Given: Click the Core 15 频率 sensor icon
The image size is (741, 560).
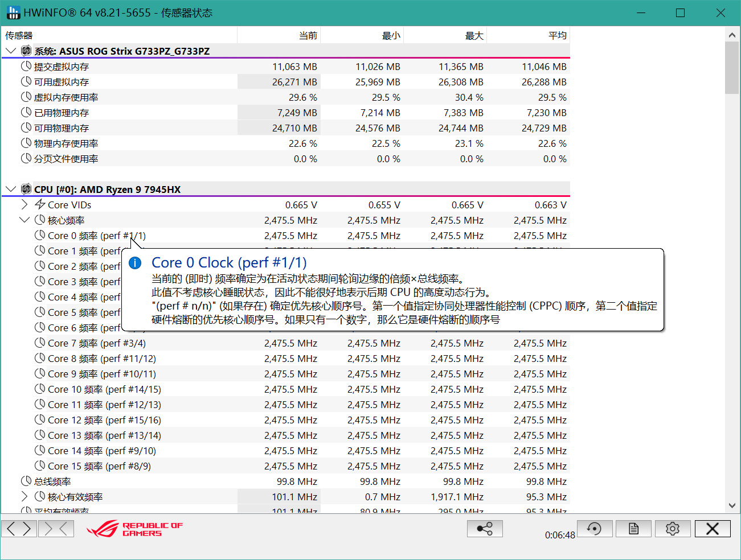Looking at the screenshot, I should [40, 466].
